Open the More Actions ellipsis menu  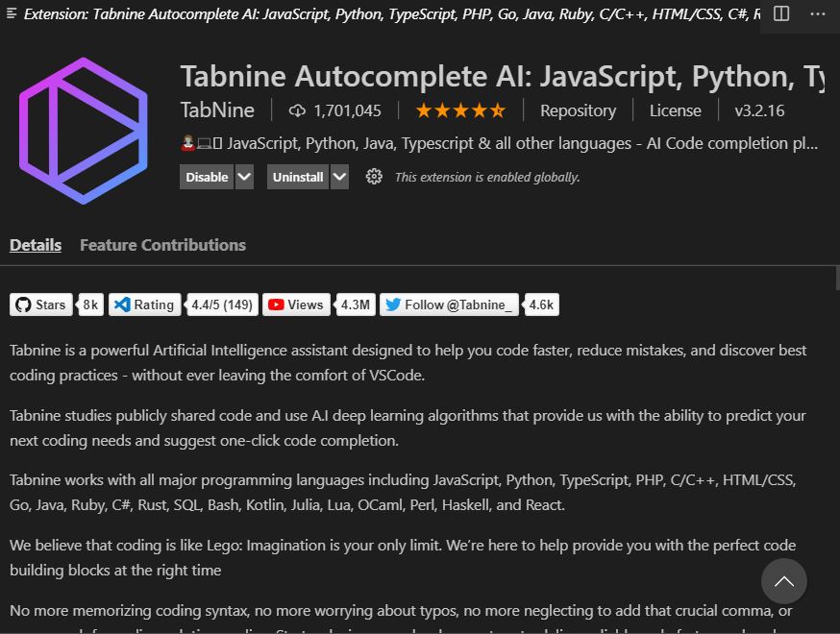coord(818,13)
